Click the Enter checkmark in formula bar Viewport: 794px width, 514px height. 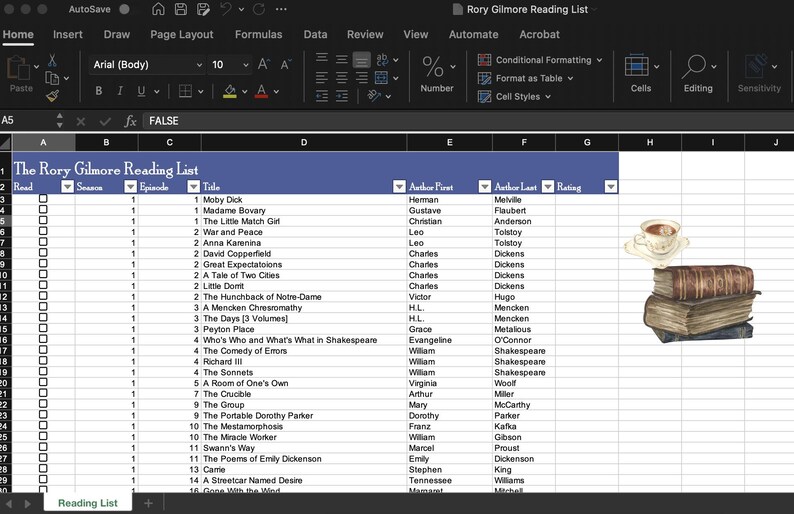point(105,121)
